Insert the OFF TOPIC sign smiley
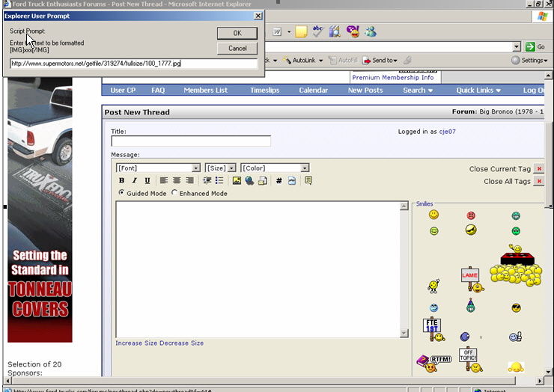 click(470, 360)
